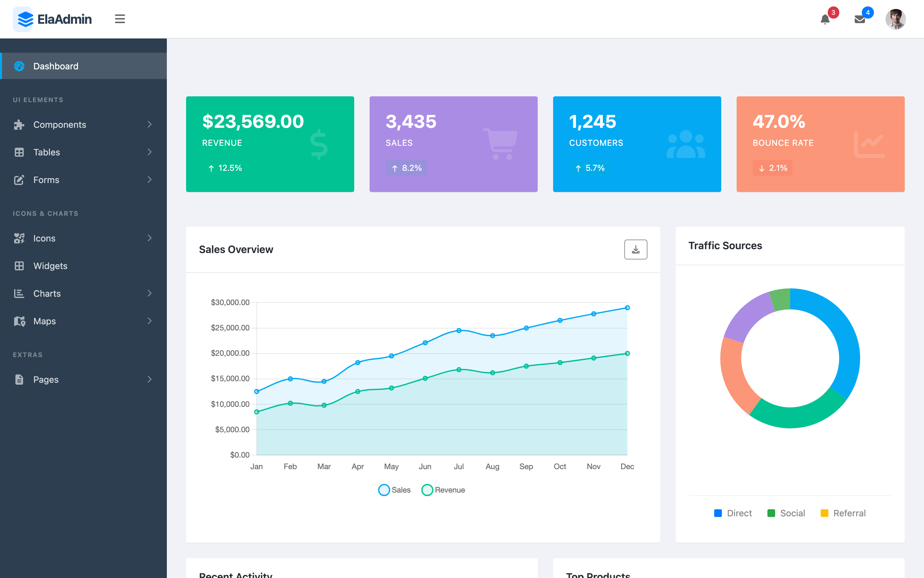Expand the Maps submenu chevron

(x=150, y=321)
